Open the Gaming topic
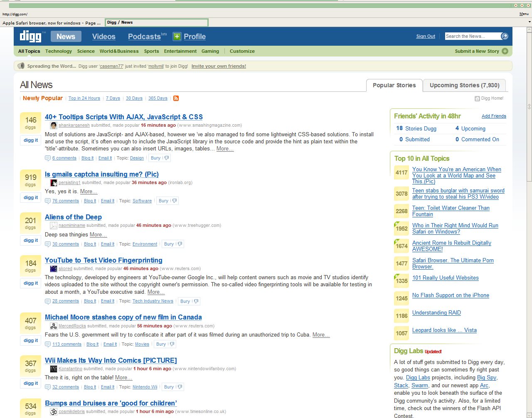 [x=210, y=51]
